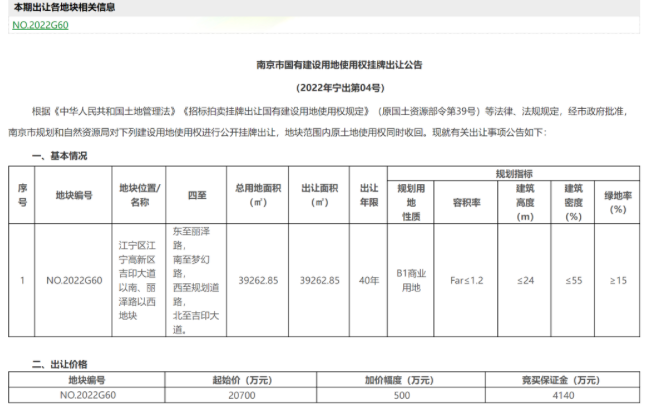Select the B1商业用地 table cell
Screen dimensions: 645x409
411,279
